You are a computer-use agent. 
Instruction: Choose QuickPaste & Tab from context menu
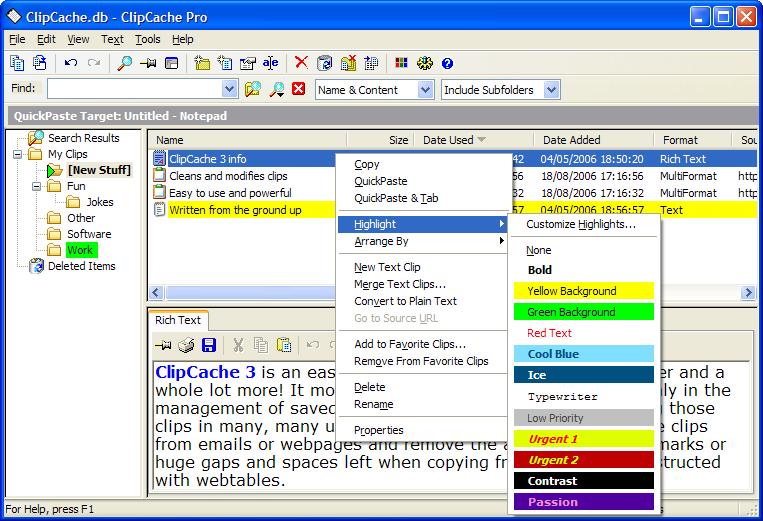396,198
